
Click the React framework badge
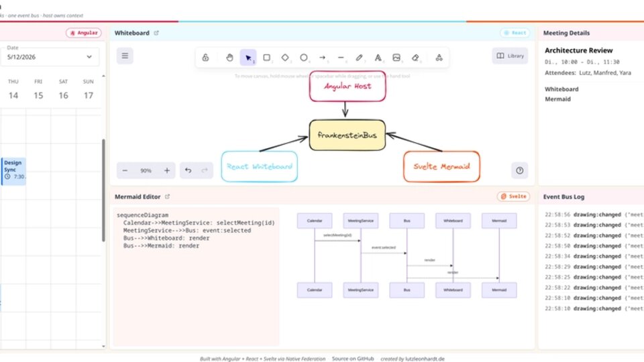pos(515,33)
